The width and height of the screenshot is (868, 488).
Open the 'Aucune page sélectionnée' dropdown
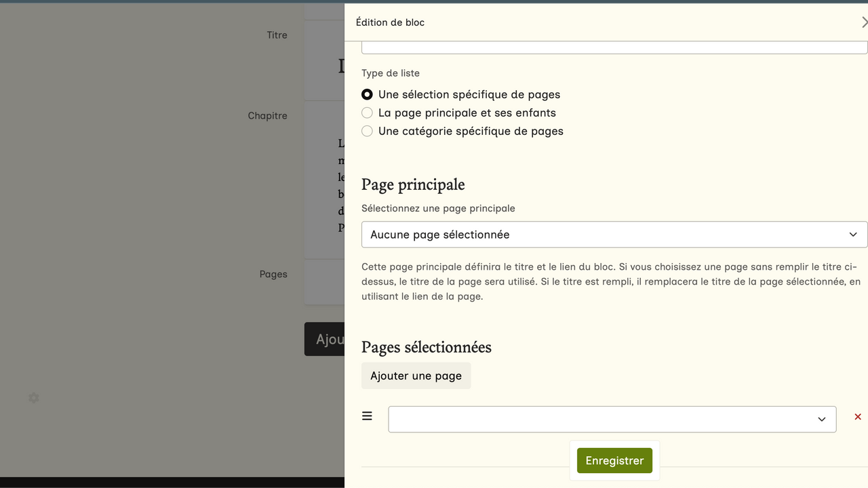pos(614,235)
